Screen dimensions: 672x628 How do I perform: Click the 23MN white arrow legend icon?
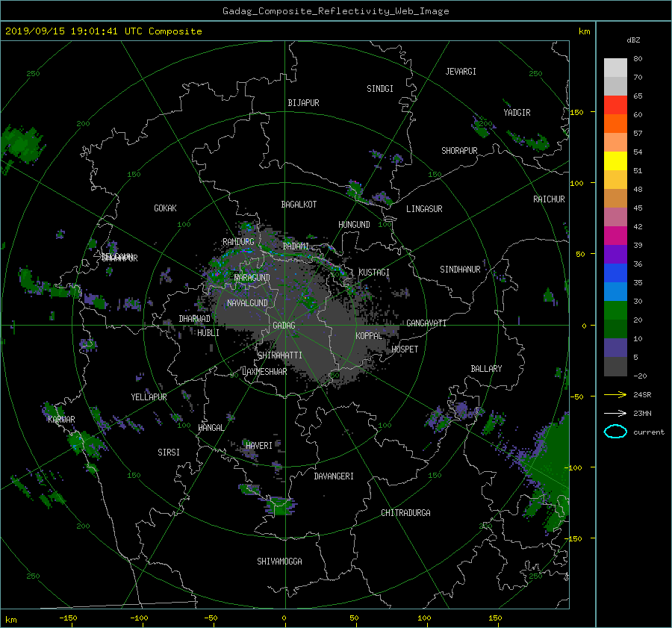[615, 413]
